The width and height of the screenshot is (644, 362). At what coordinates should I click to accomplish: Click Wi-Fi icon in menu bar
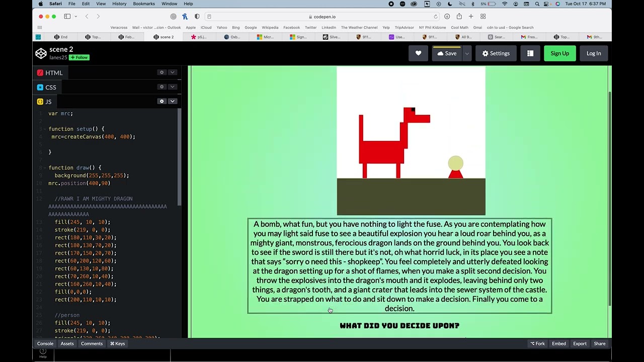(x=505, y=4)
